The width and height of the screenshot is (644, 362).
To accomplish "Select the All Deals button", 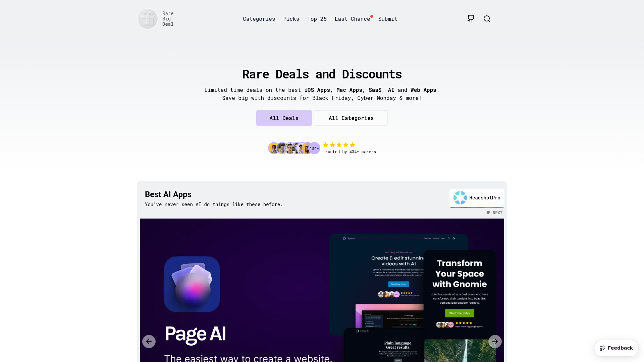I will 284,118.
